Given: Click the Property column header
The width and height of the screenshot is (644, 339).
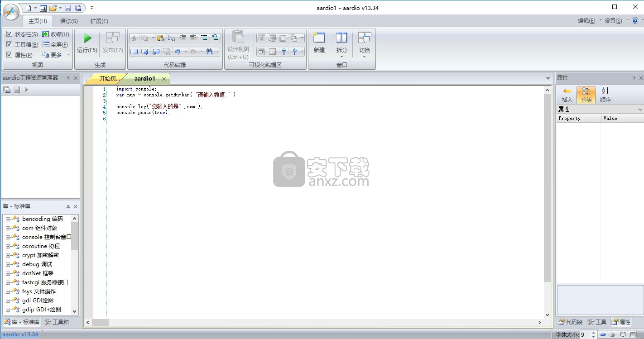Looking at the screenshot, I should (x=578, y=118).
